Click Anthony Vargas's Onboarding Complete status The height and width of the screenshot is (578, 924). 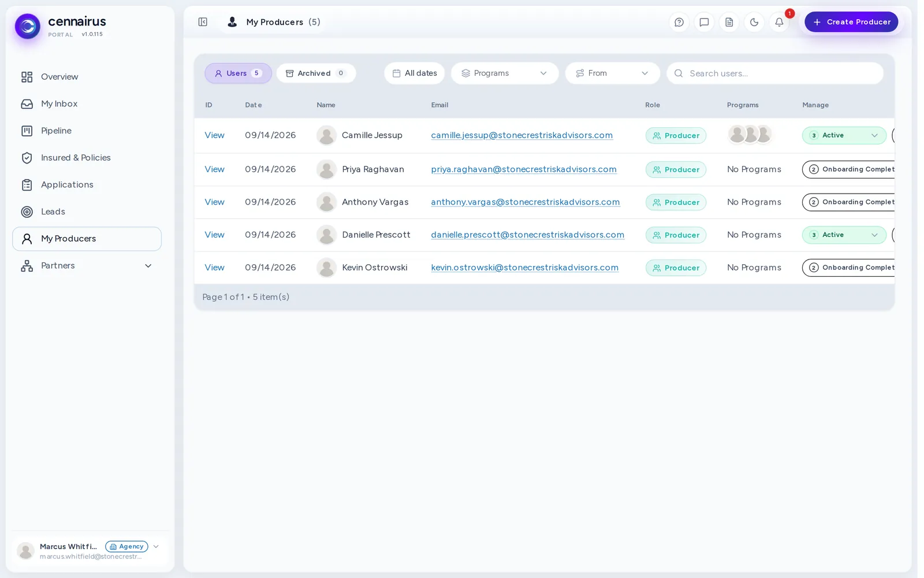pos(848,202)
